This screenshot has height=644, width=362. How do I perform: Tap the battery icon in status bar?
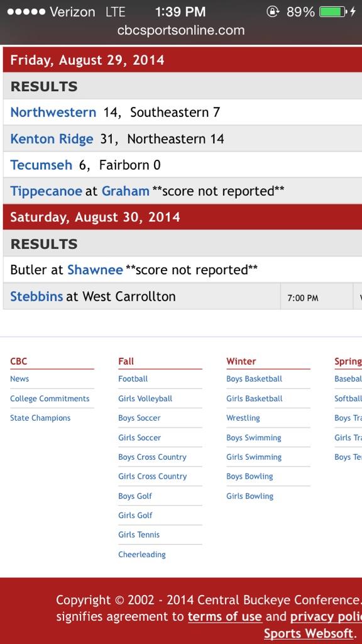[x=333, y=11]
